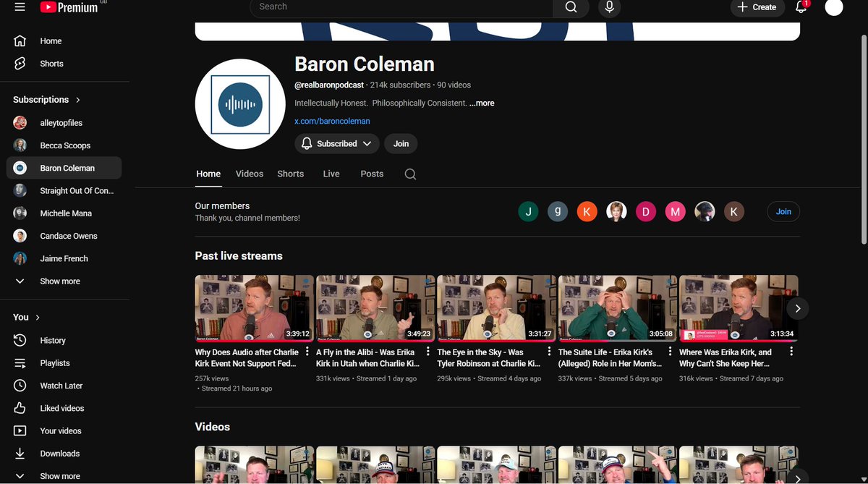Show more items under You
The image size is (868, 484).
64,476
